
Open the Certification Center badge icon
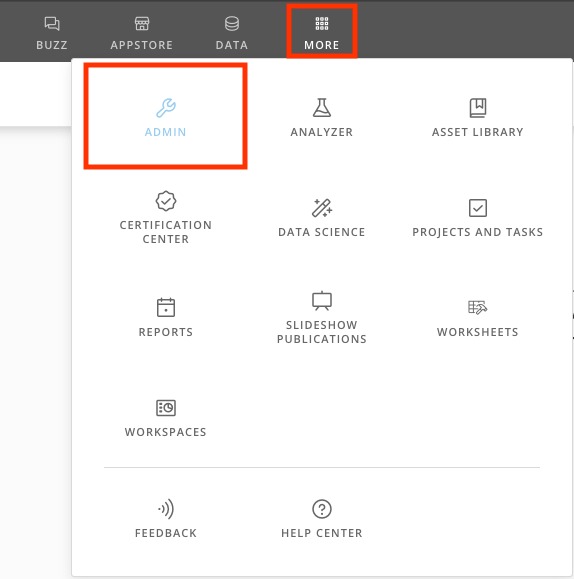166,201
